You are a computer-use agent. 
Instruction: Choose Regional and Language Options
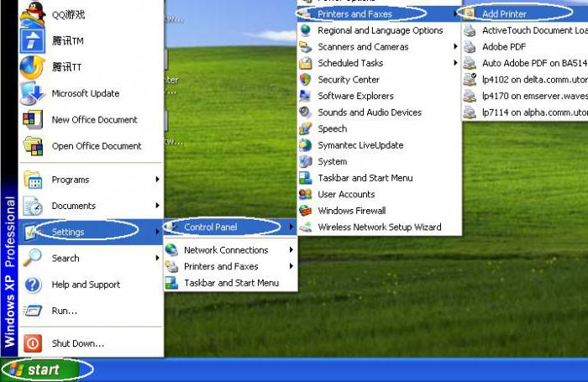[380, 30]
